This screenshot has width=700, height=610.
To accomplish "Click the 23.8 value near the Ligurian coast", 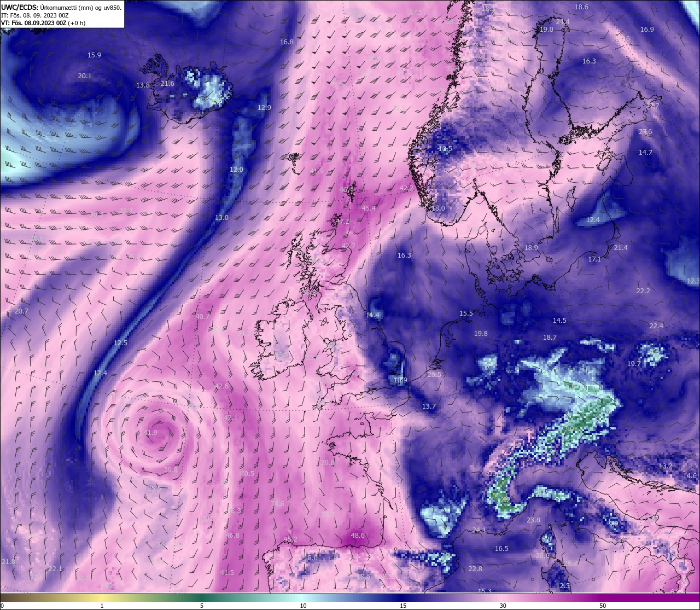I will (533, 520).
